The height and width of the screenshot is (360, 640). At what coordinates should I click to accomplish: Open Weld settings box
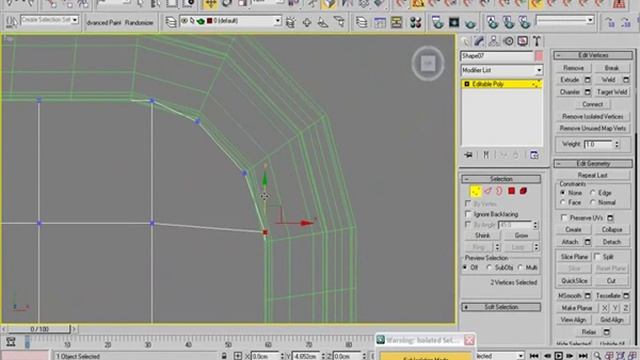(626, 80)
